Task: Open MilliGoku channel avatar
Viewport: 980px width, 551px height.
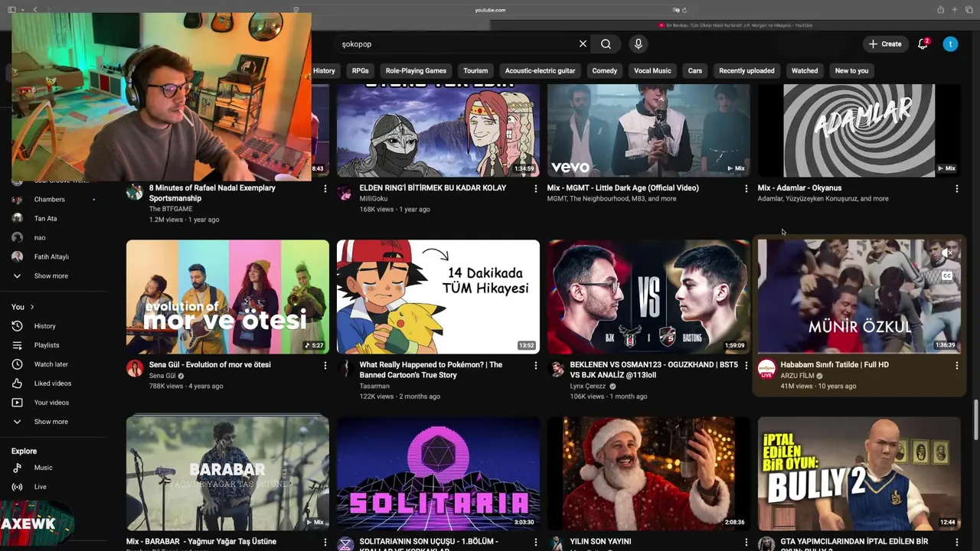Action: pyautogui.click(x=345, y=192)
